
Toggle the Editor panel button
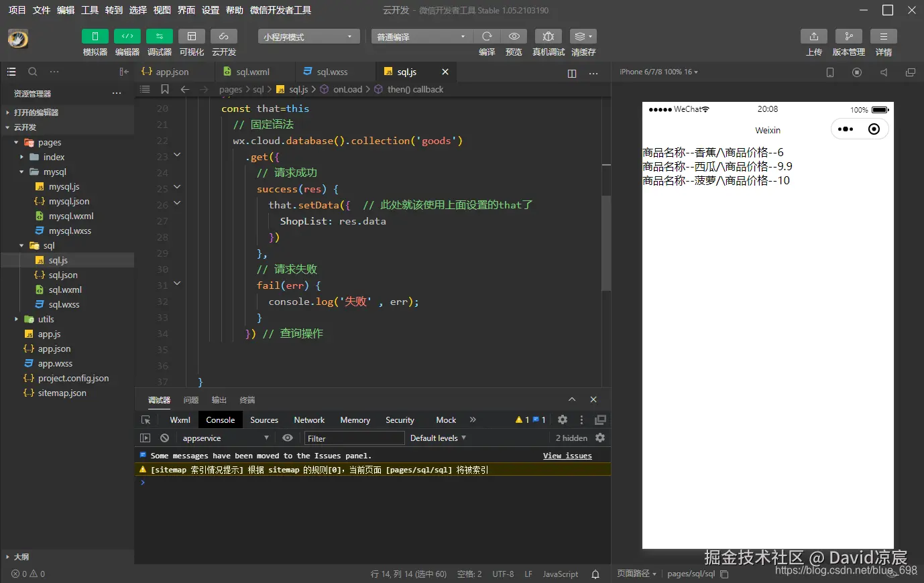(127, 37)
